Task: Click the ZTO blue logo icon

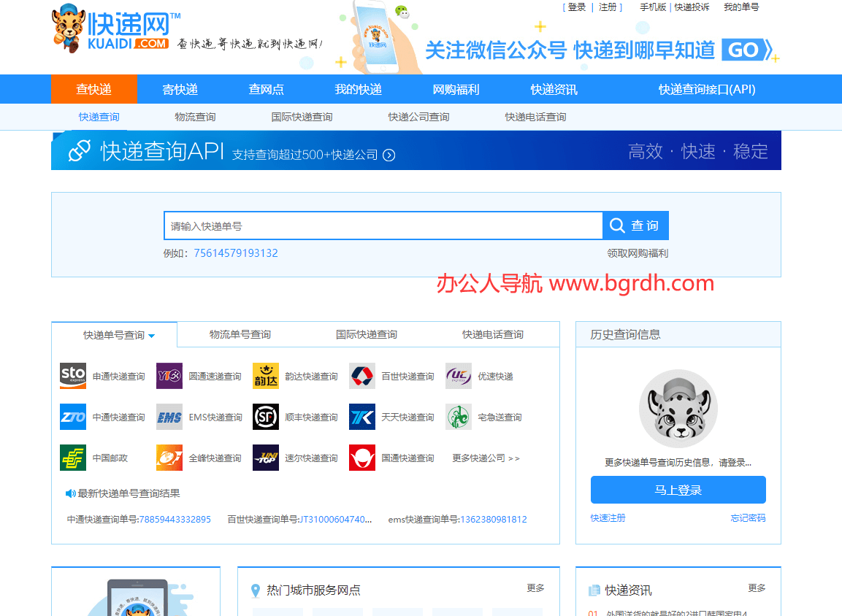Action: [x=73, y=417]
